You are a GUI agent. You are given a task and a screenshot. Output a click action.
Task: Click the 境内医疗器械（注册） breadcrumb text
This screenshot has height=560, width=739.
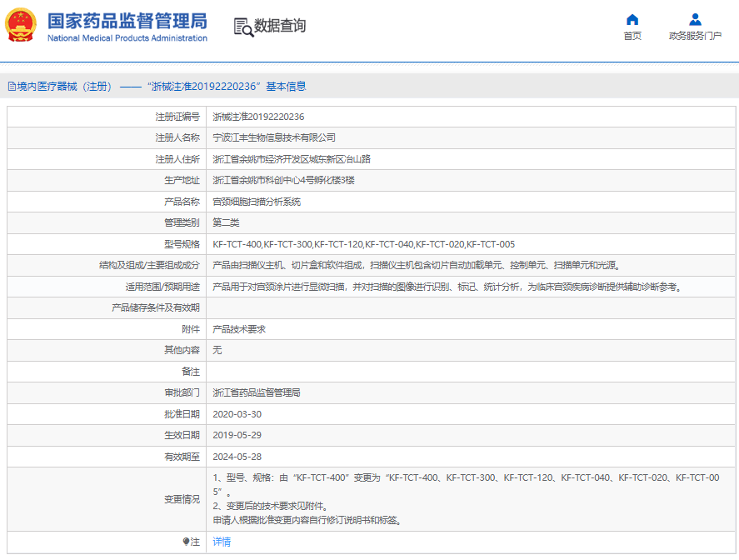[64, 87]
